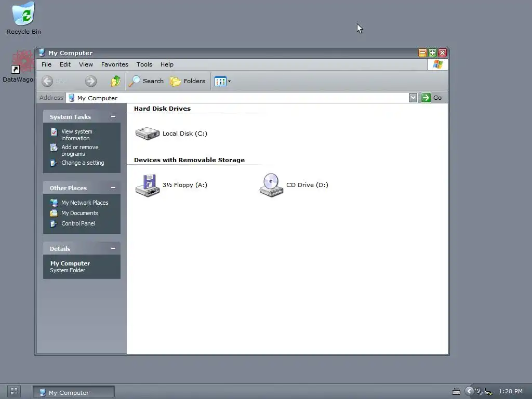Click the round tray icon left of network
This screenshot has width=532, height=399.
pos(478,391)
